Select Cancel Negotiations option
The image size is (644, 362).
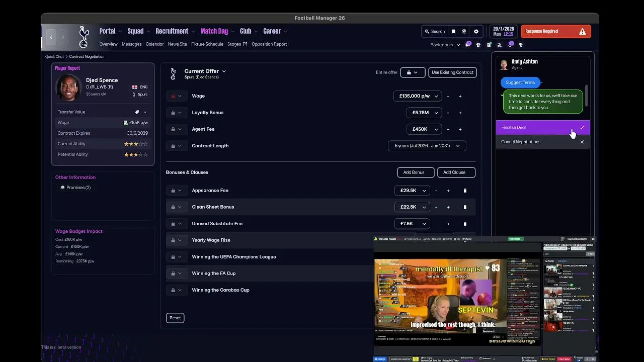[x=543, y=142]
